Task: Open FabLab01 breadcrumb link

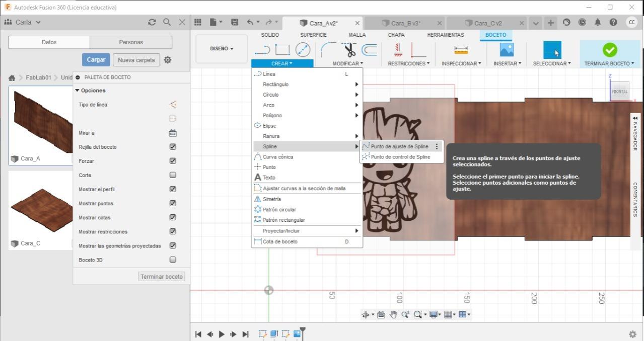Action: (39, 78)
